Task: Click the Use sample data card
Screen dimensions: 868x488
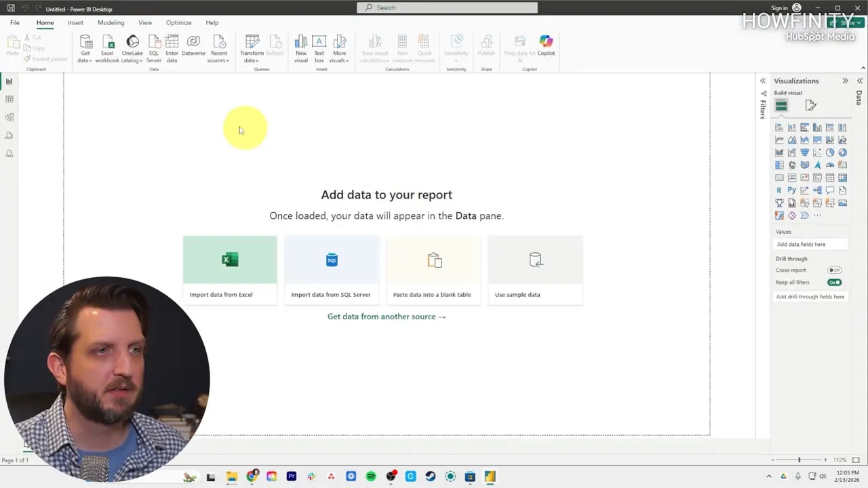Action: [535, 270]
